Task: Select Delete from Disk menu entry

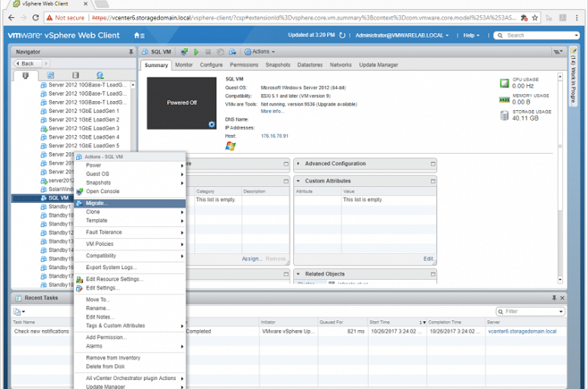Action: [130, 366]
